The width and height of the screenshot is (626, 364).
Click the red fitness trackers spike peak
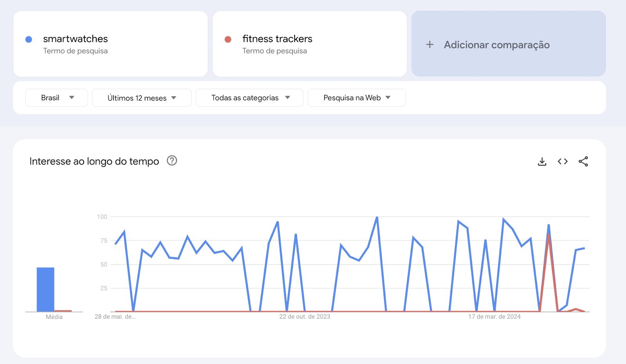(x=549, y=235)
